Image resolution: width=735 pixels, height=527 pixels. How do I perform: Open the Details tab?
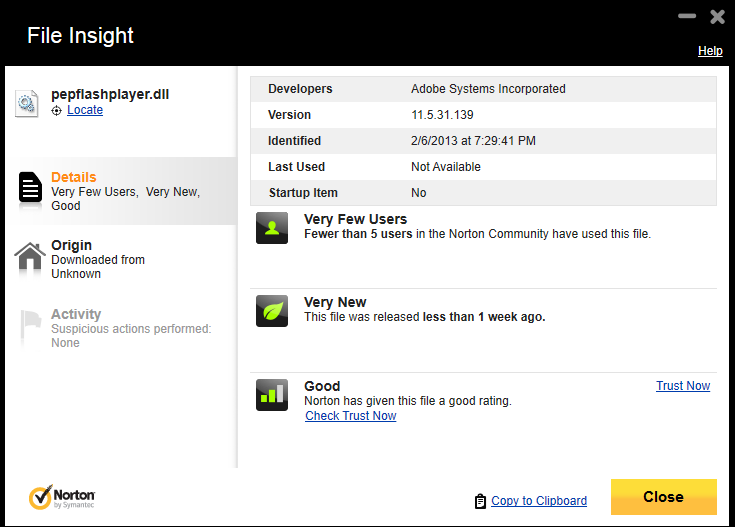pyautogui.click(x=121, y=191)
